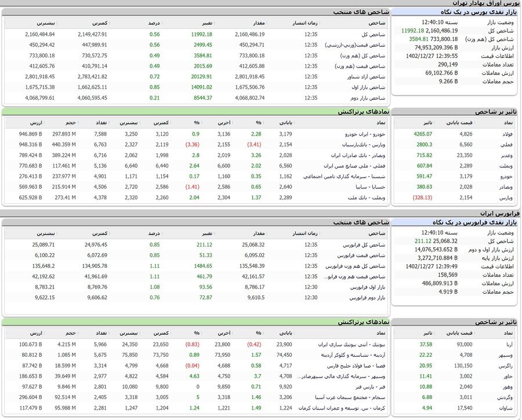522x420 pixels.
Task: Click market value 74,953,209.396 B
Action: [x=436, y=48]
